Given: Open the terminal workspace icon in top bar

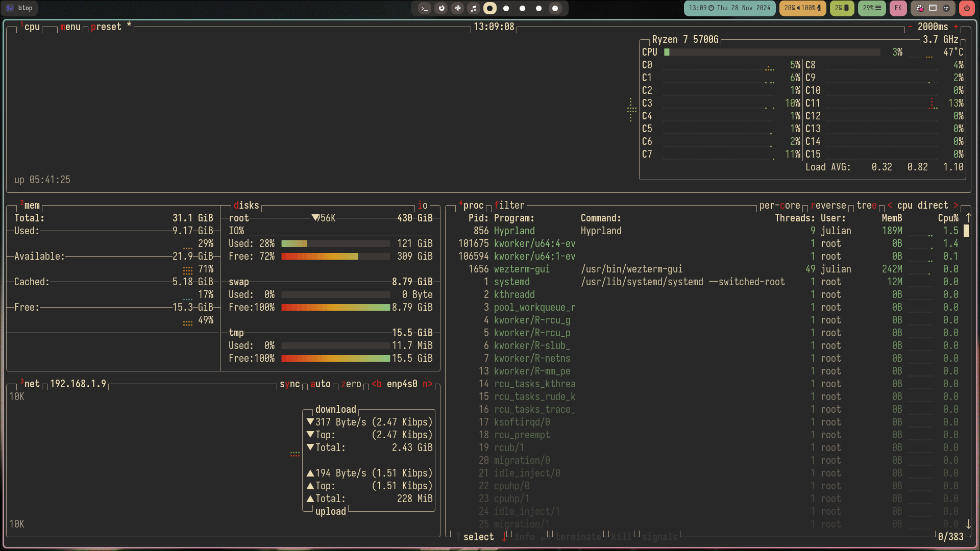Looking at the screenshot, I should [x=424, y=8].
